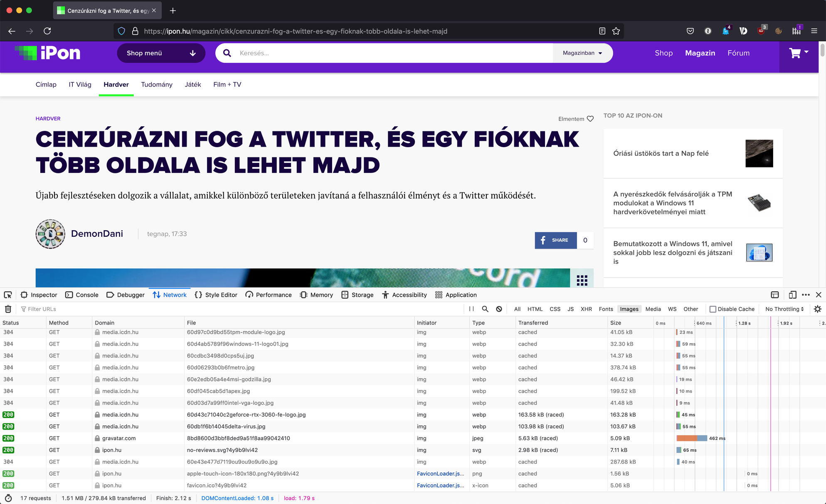Pick an element from the page

click(8, 295)
